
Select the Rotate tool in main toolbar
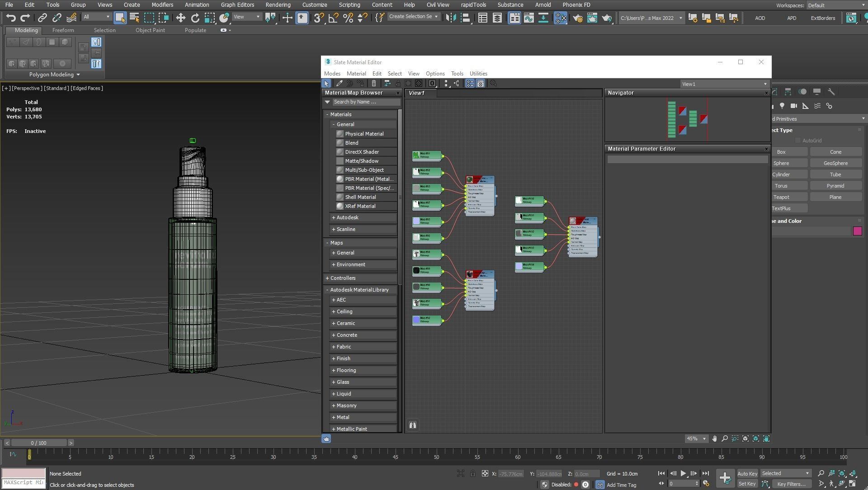(195, 18)
